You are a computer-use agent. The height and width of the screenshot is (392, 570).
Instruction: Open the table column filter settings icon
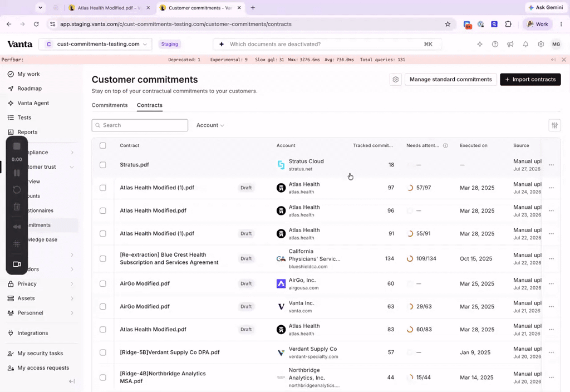click(554, 125)
